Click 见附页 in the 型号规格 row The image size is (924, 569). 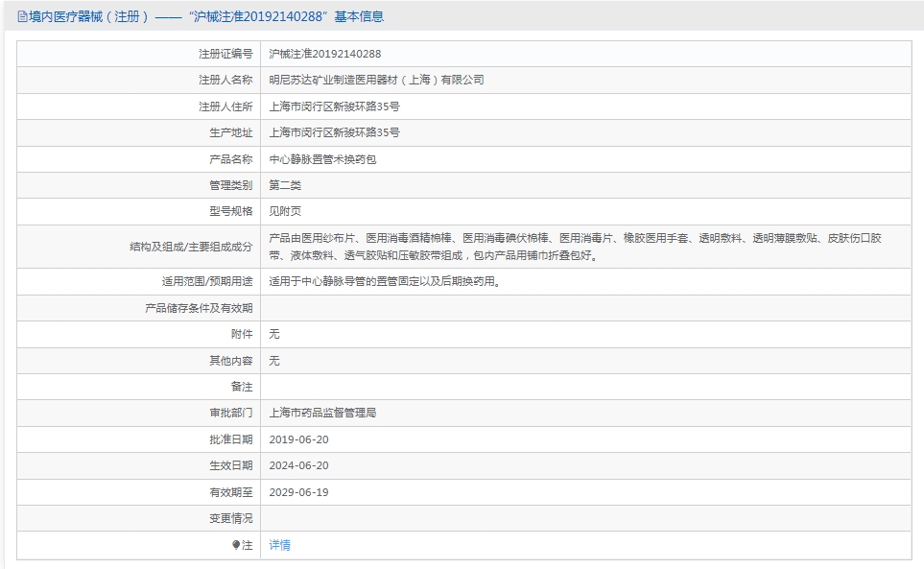(x=285, y=211)
